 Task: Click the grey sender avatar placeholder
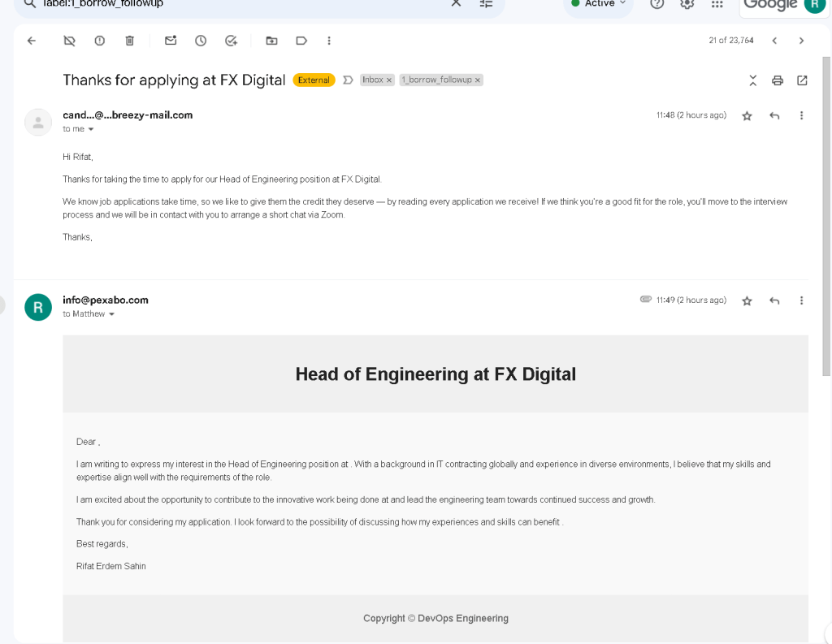[x=38, y=123]
